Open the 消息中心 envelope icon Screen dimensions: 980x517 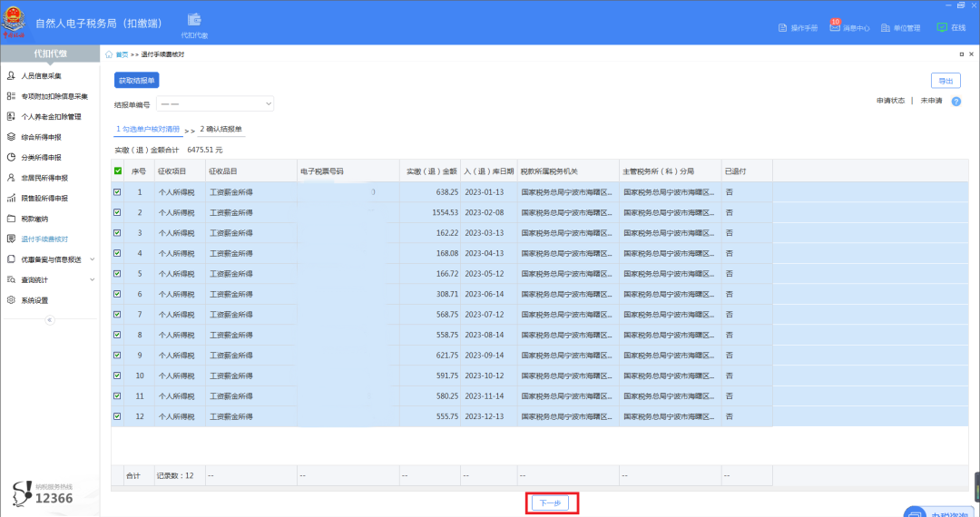[835, 27]
